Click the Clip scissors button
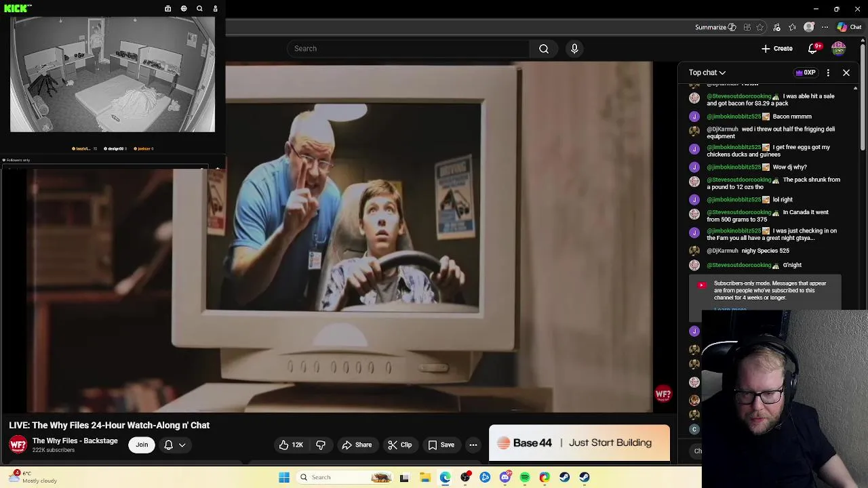 tap(400, 445)
